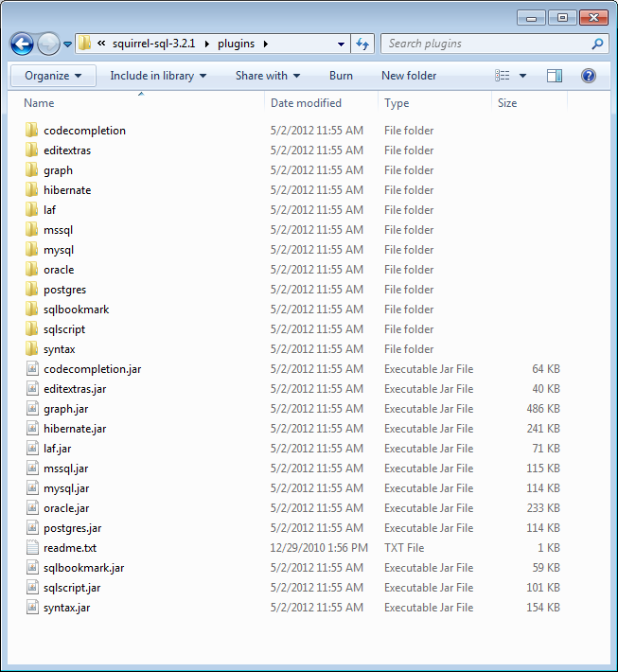Image resolution: width=618 pixels, height=672 pixels.
Task: Select the syntax.jar file name
Action: [x=67, y=608]
